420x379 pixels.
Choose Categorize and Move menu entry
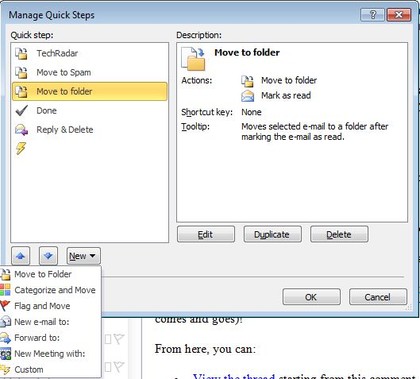pyautogui.click(x=50, y=290)
